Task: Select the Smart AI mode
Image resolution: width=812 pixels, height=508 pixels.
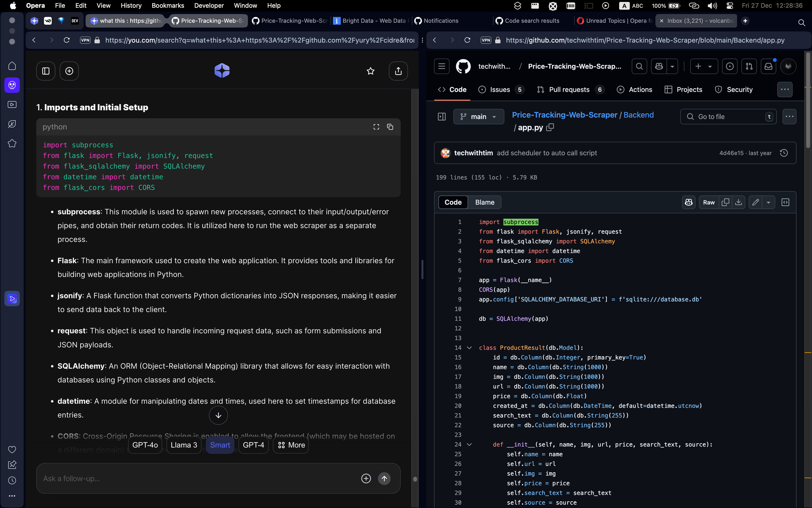Action: click(220, 445)
